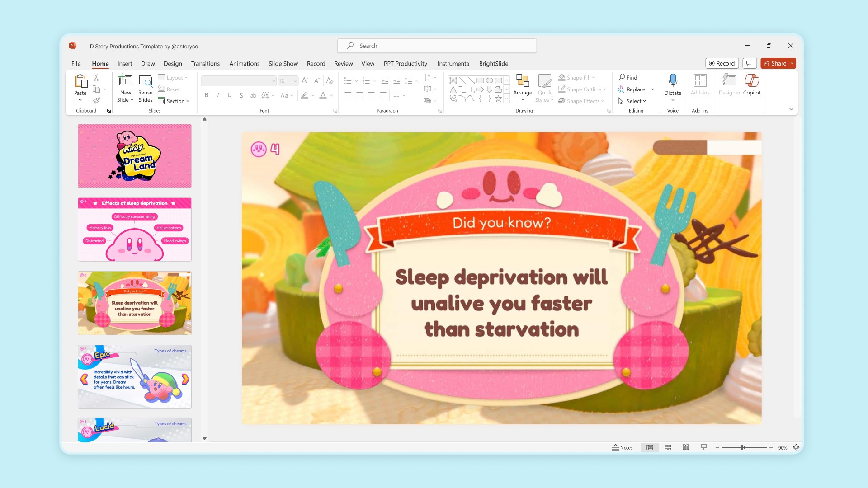Click the zoom slider handle
868x488 pixels.
(x=742, y=447)
